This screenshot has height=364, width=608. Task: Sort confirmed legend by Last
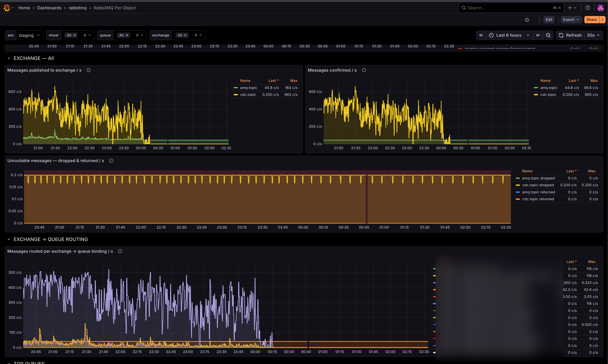tap(574, 81)
